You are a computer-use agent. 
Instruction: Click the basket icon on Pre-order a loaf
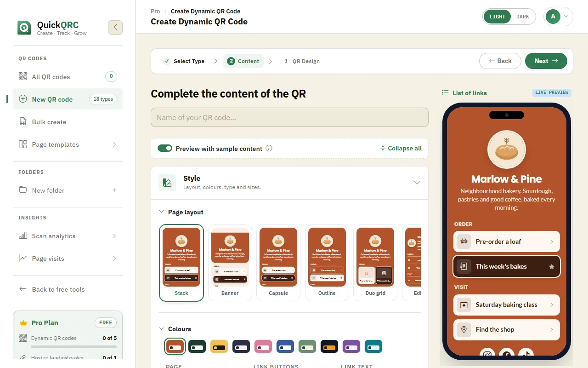coord(464,241)
